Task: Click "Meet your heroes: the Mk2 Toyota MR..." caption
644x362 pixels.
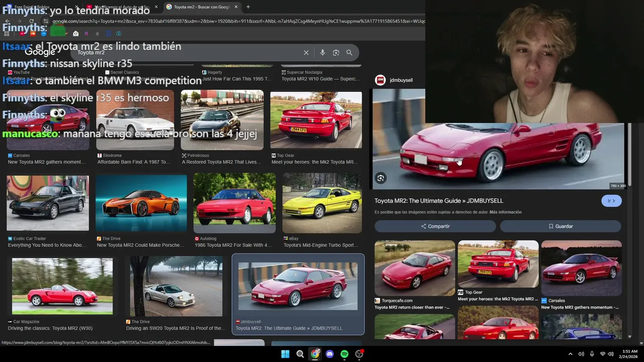Action: 314,162
